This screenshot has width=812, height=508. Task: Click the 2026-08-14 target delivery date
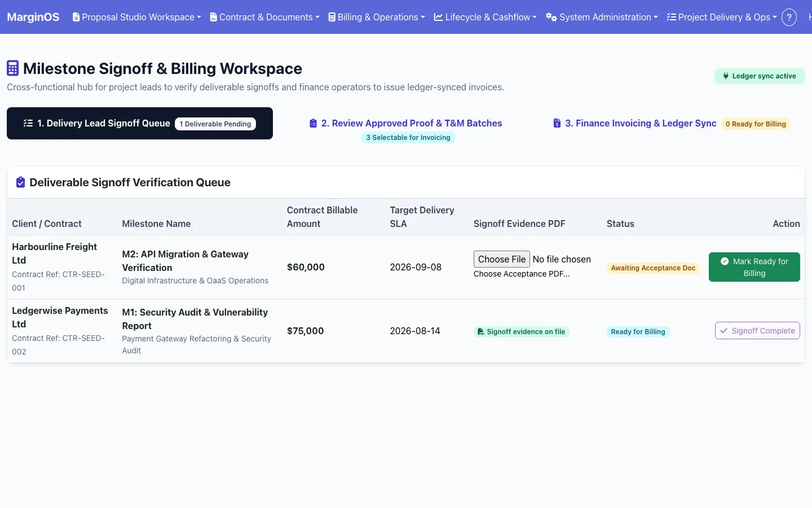pos(415,331)
